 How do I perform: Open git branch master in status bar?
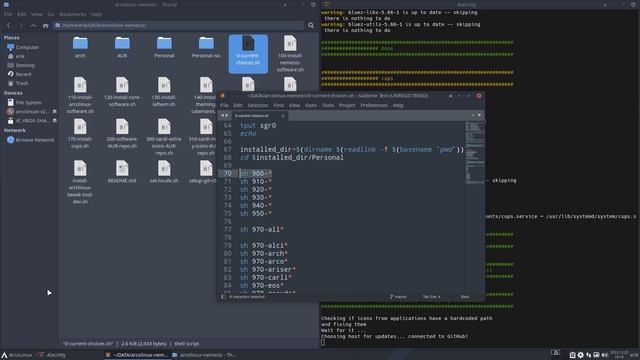[398, 297]
